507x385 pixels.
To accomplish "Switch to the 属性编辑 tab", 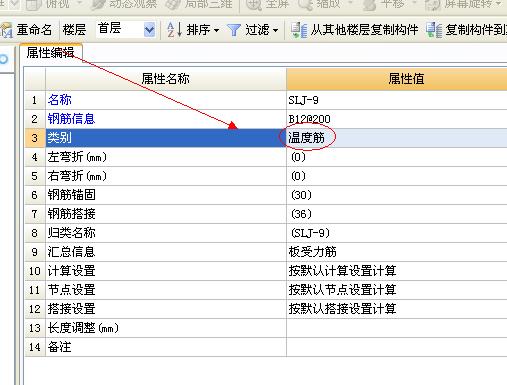I will [51, 53].
